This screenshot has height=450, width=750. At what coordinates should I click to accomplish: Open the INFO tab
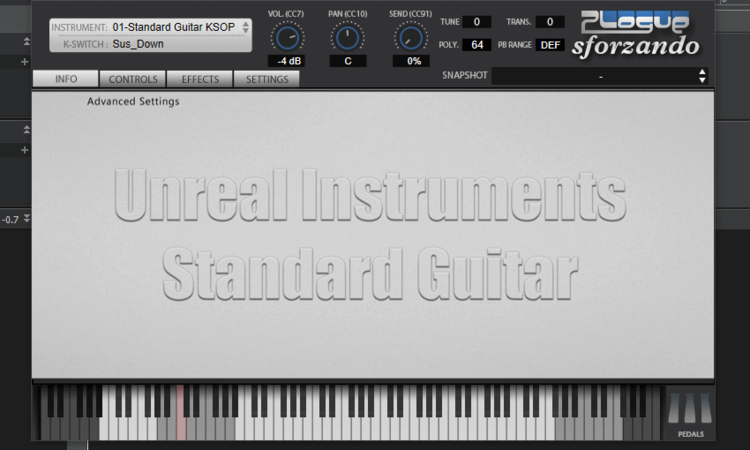click(66, 79)
